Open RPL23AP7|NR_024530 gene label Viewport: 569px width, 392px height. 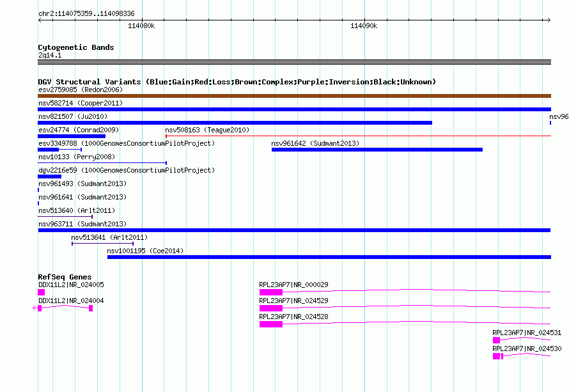tap(527, 349)
